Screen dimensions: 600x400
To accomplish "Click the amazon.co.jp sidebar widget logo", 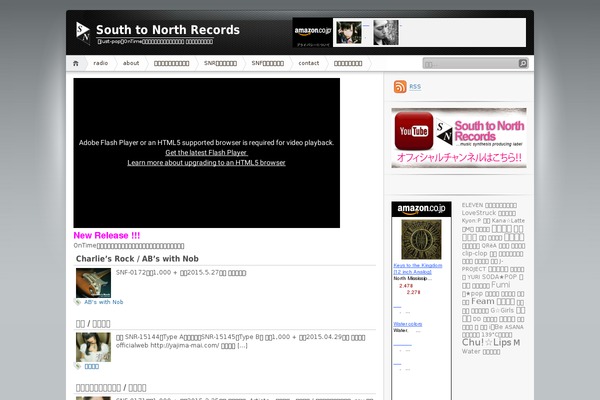I will point(421,209).
